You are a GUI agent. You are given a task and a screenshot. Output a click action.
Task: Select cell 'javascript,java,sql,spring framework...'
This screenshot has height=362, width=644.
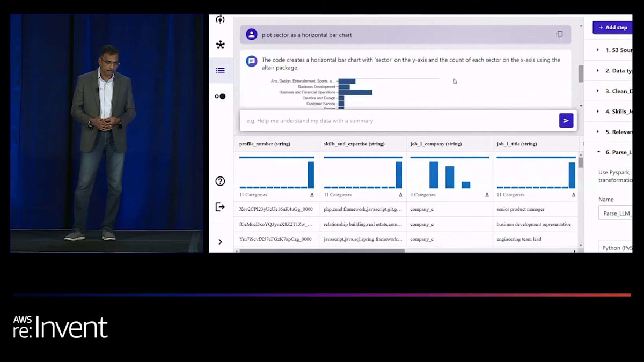(363, 239)
